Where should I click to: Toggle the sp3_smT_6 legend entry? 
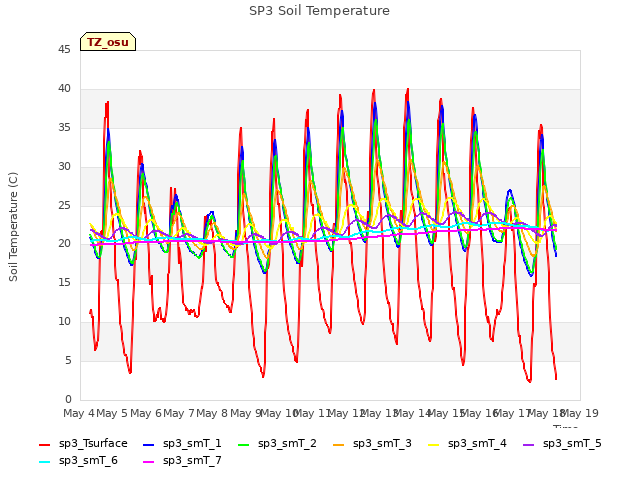[78, 461]
